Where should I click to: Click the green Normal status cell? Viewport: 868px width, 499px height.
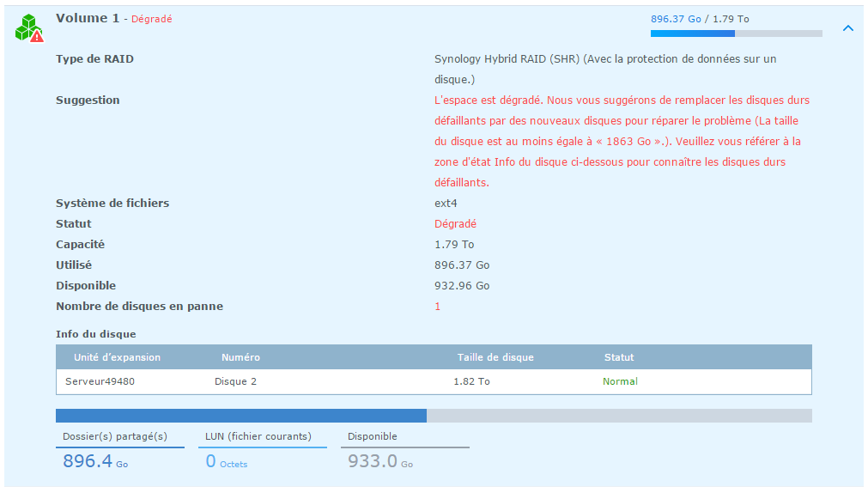pyautogui.click(x=620, y=381)
